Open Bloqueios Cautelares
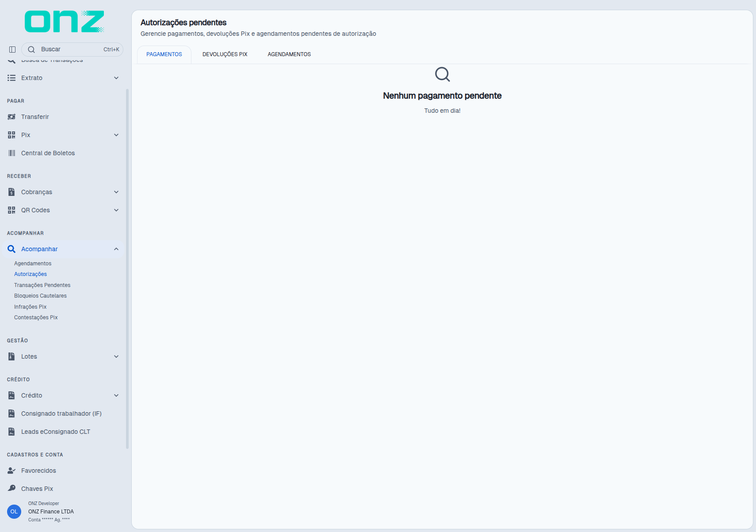The height and width of the screenshot is (532, 756). 40,296
